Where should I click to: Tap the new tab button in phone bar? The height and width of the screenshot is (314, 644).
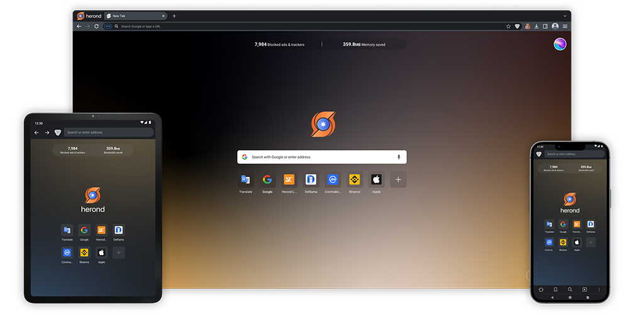tap(584, 290)
